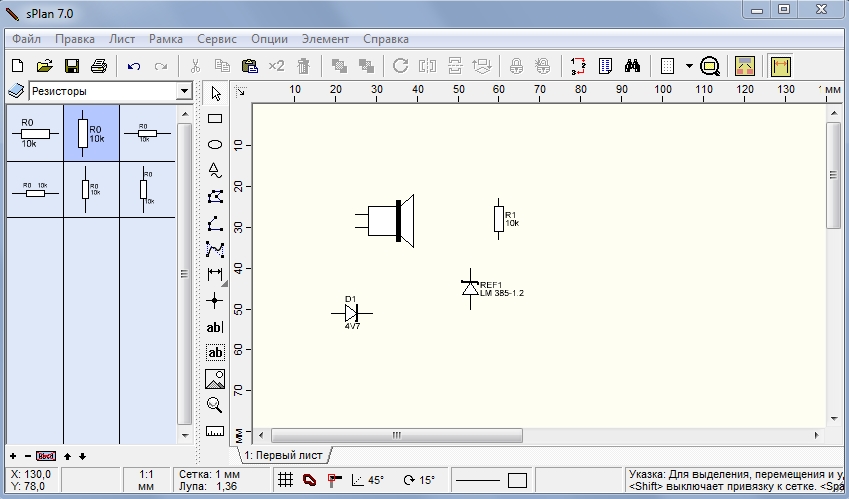Click the horizontal canvas scrollbar thumb

coord(396,435)
